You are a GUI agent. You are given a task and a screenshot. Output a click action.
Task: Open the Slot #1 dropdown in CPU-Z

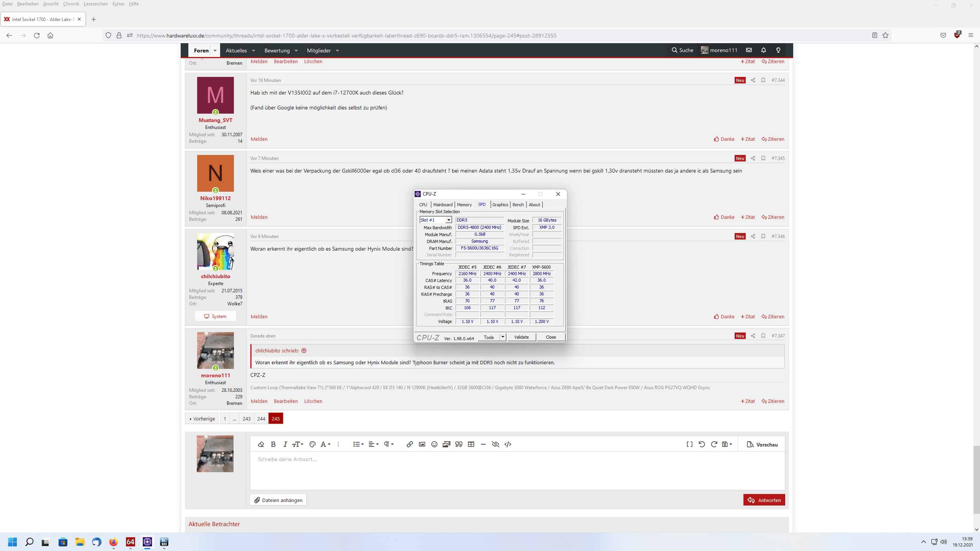[x=448, y=220]
